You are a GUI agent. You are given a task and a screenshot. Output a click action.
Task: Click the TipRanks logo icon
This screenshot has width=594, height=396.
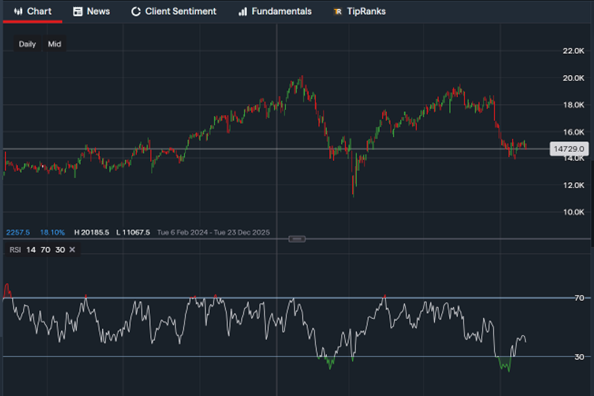tap(338, 12)
